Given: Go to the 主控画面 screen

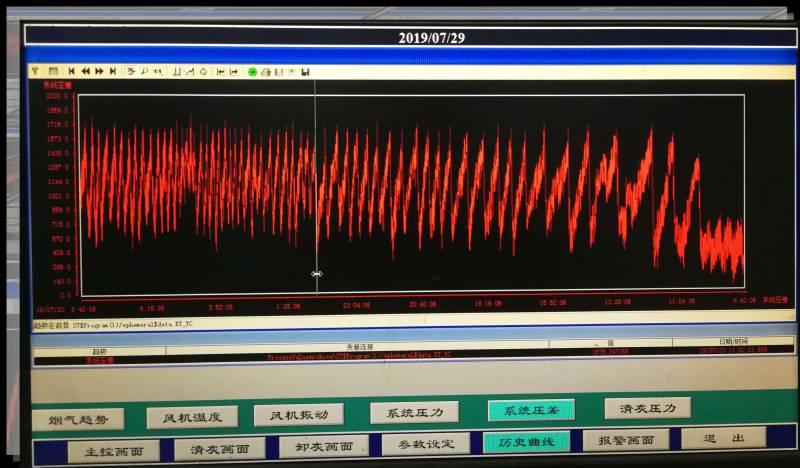Looking at the screenshot, I should 113,451.
